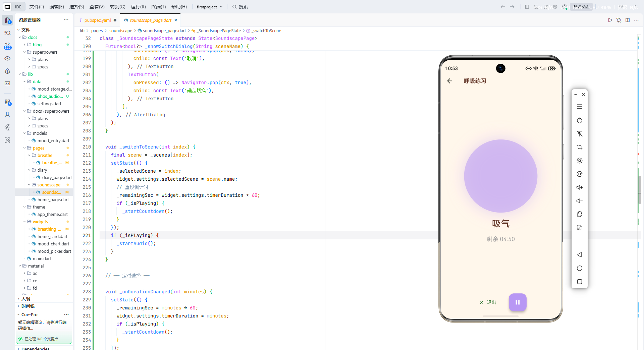Open the firstproject project dropdown

pos(210,7)
